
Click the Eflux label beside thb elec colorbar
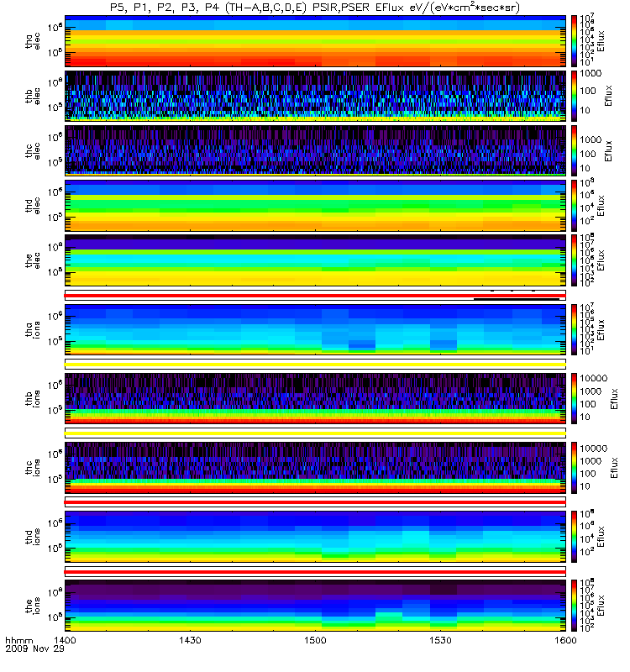[x=608, y=96]
